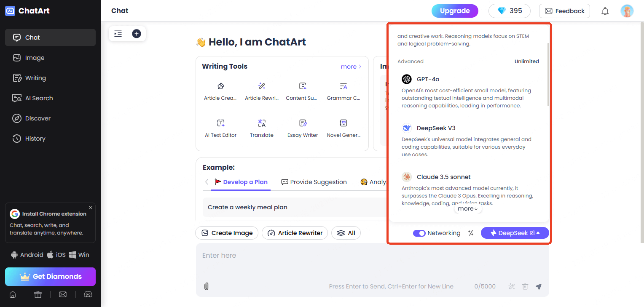Expand the model list with more button
Screen dimensions: 644x307
coord(467,208)
